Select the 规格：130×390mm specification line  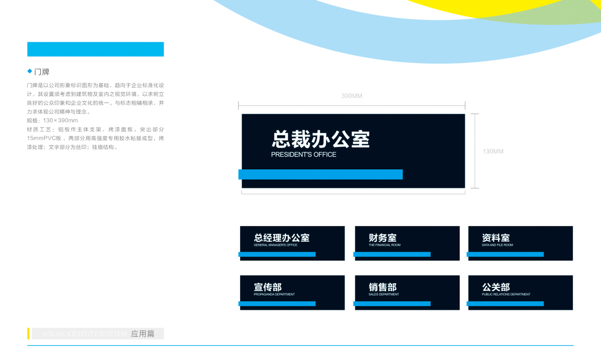(x=52, y=120)
